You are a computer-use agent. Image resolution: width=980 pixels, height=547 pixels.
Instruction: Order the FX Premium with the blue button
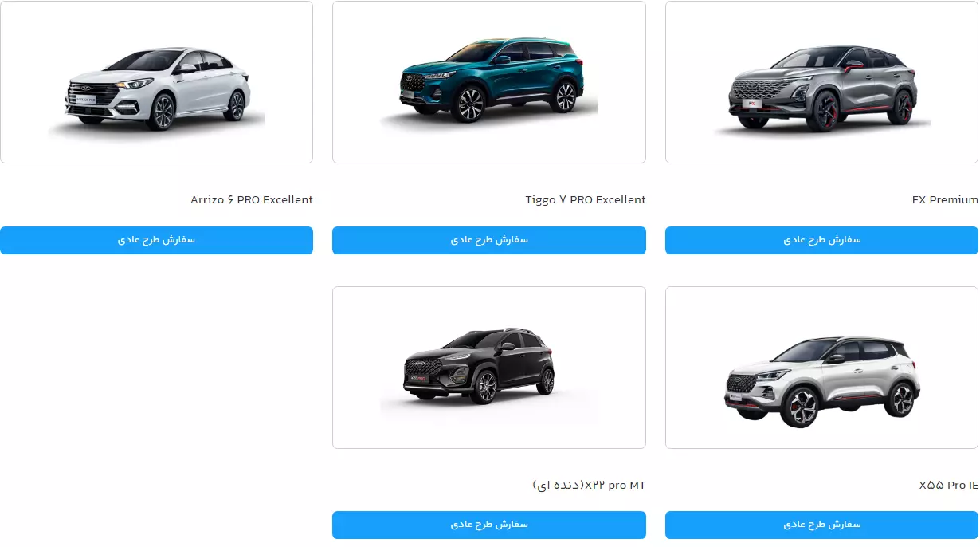[x=821, y=240]
